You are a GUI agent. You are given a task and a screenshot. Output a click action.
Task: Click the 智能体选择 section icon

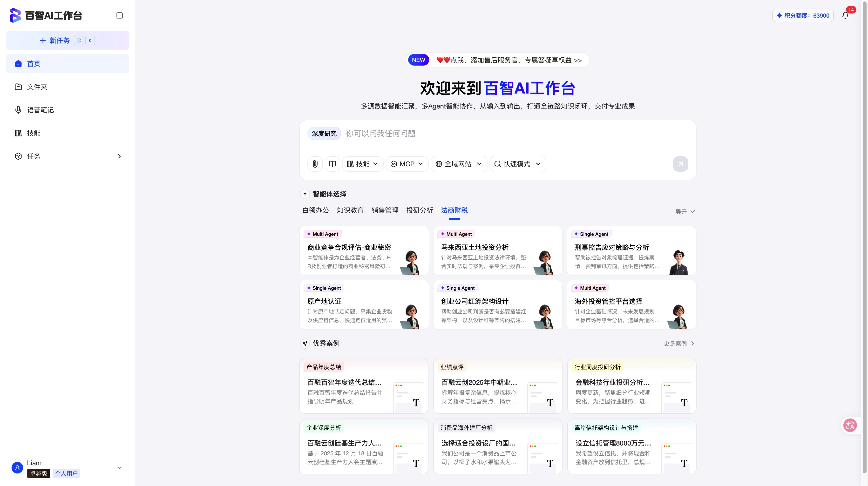[305, 194]
